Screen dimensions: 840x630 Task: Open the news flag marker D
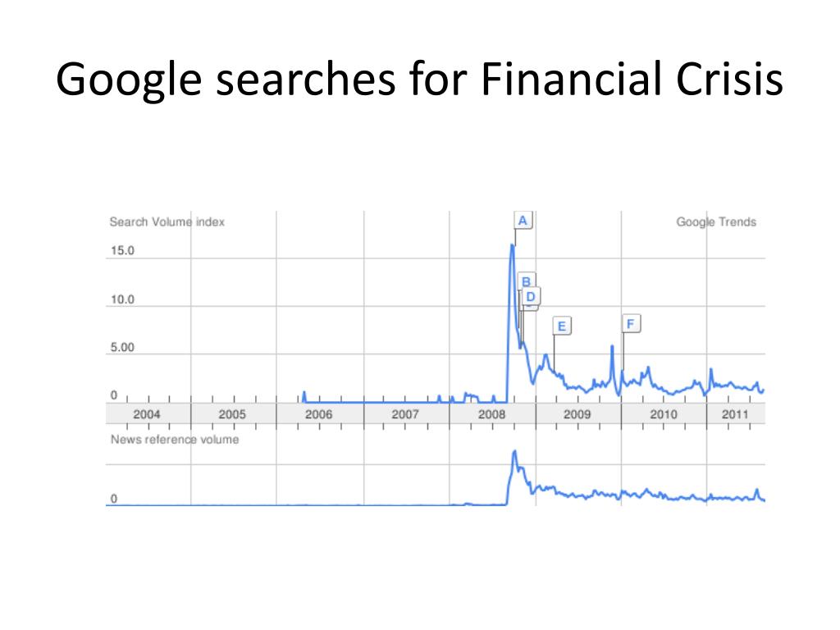click(531, 296)
